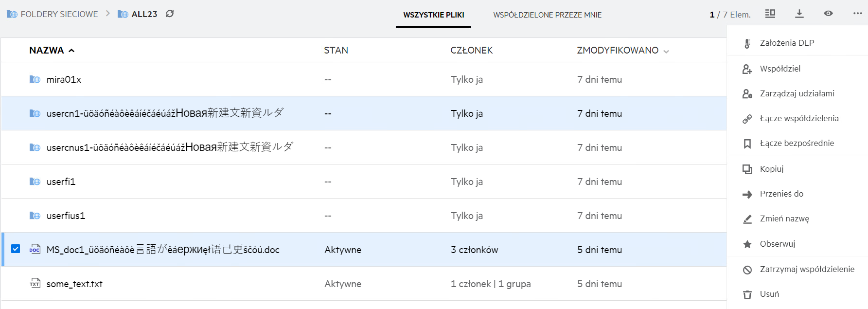Open the mira01x folder
Image resolution: width=868 pixels, height=309 pixels.
64,79
